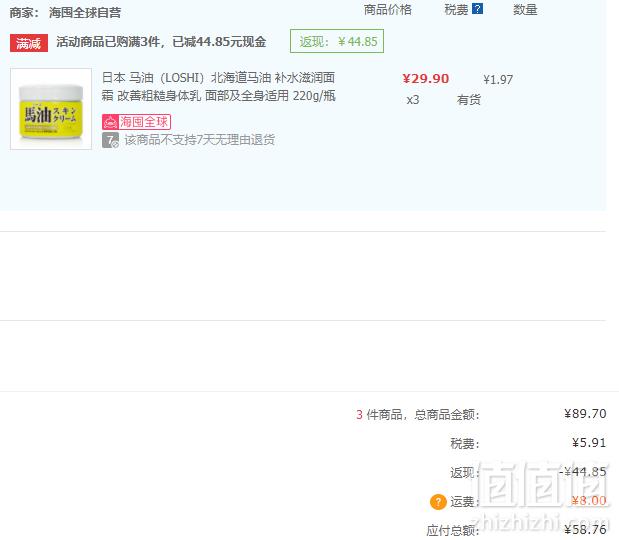Click the tax fee help question-mark icon
Viewport: 619px width, 540px height.
pyautogui.click(x=477, y=9)
